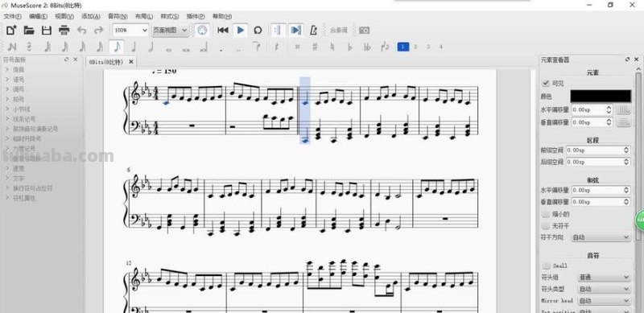
Task: Switch to the 8Bits(8比特) score tab
Action: pos(106,62)
